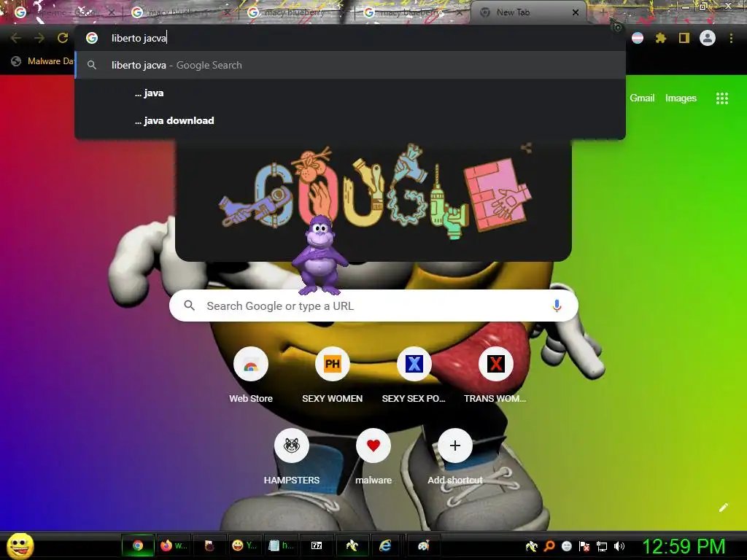Open the clock showing 12:59 PM

pyautogui.click(x=684, y=546)
